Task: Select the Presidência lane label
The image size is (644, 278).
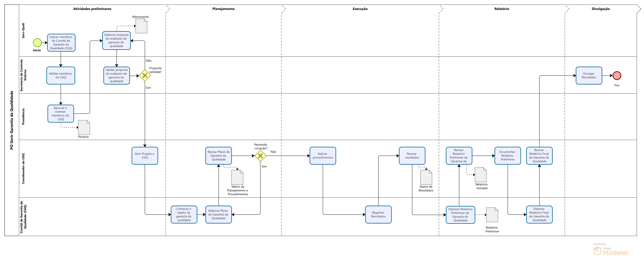Action: click(23, 117)
